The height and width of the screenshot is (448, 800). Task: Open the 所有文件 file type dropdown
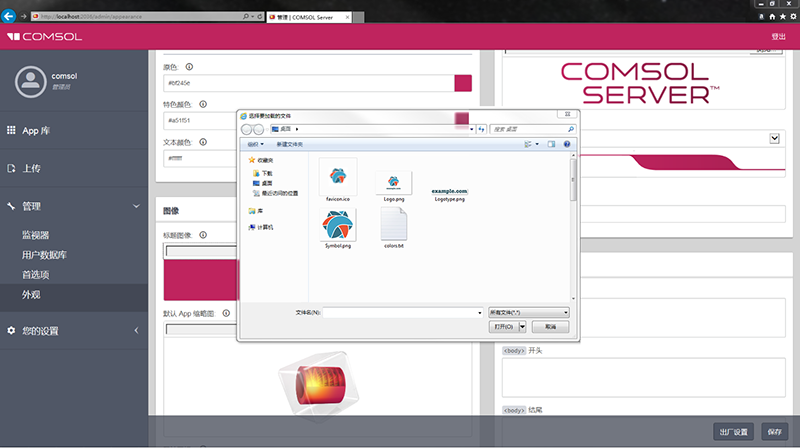tap(529, 312)
